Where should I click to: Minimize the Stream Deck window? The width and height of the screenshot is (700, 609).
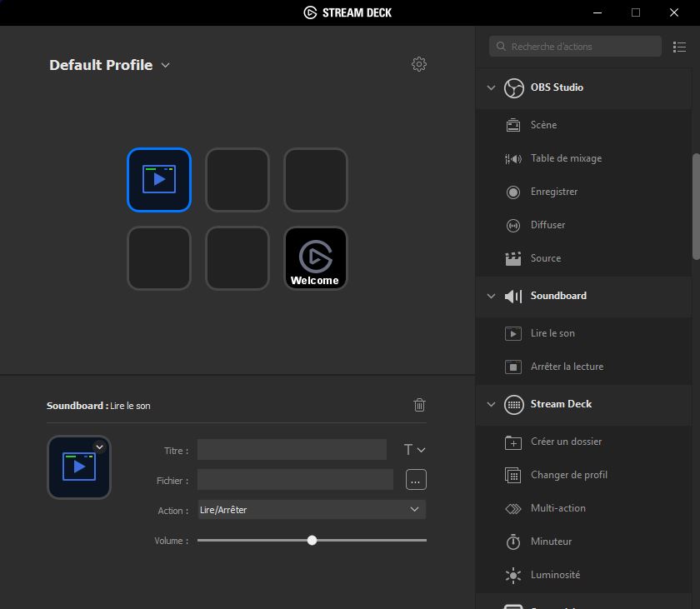pos(597,12)
